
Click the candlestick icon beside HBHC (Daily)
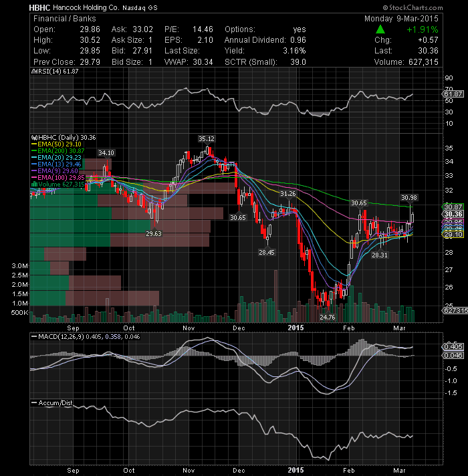point(34,138)
